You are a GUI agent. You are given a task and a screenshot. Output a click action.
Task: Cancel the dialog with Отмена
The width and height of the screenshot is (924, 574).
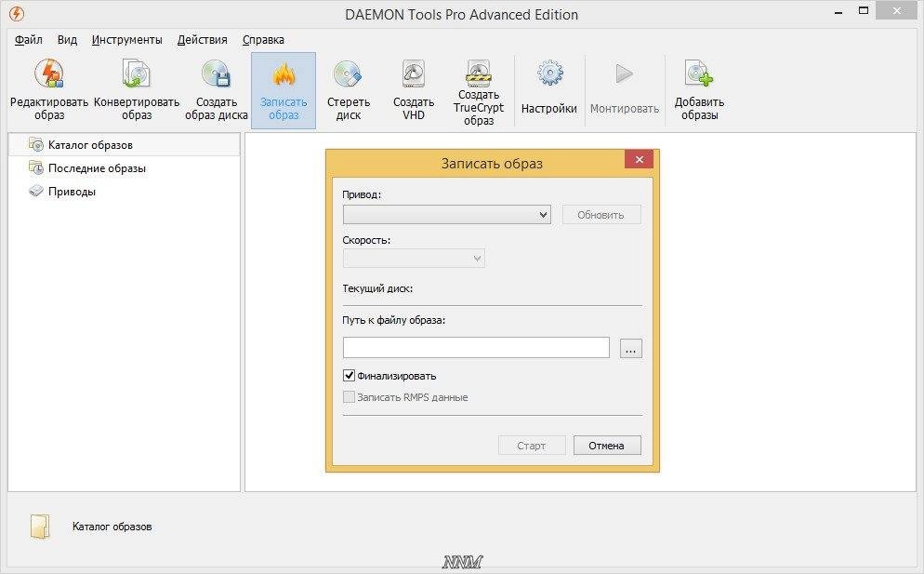pos(606,446)
